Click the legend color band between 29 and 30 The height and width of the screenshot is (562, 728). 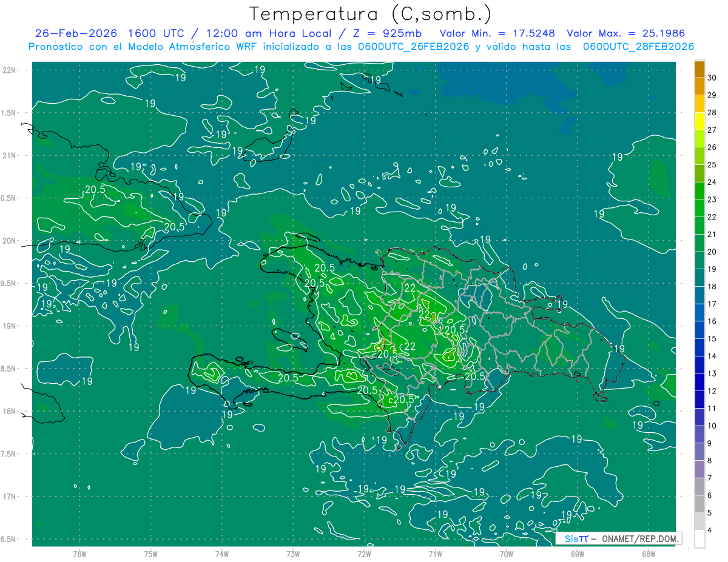(x=699, y=87)
